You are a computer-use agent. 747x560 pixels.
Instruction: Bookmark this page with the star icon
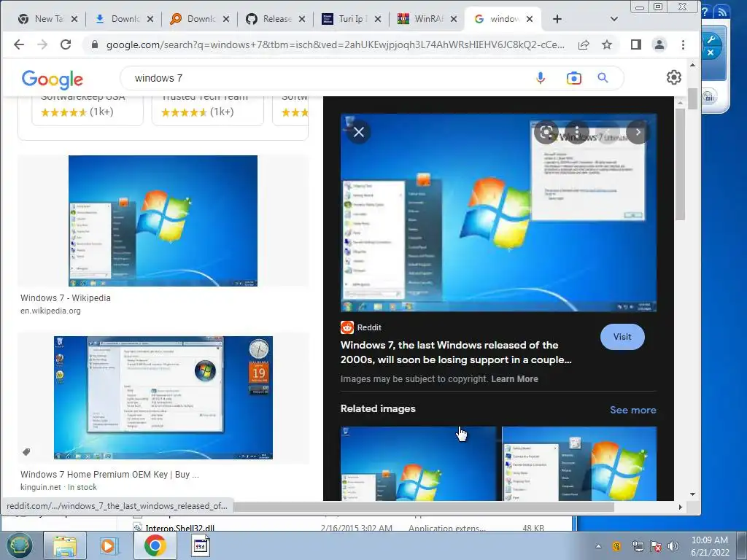606,44
